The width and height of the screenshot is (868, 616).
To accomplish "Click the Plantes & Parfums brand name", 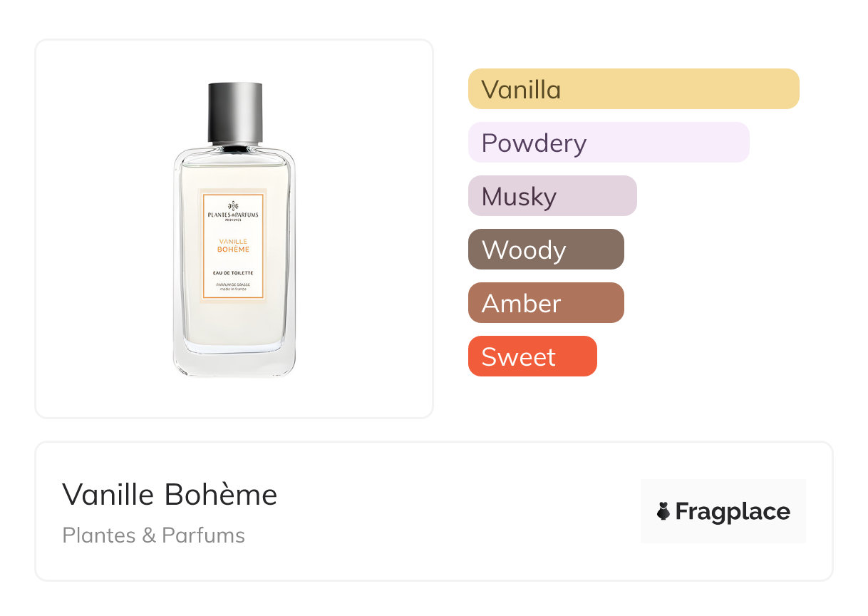I will 153,535.
